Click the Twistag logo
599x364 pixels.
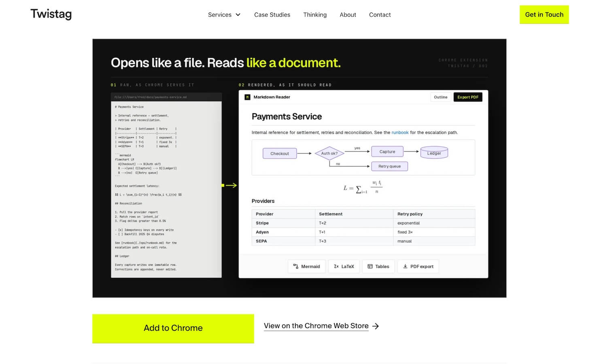click(51, 14)
